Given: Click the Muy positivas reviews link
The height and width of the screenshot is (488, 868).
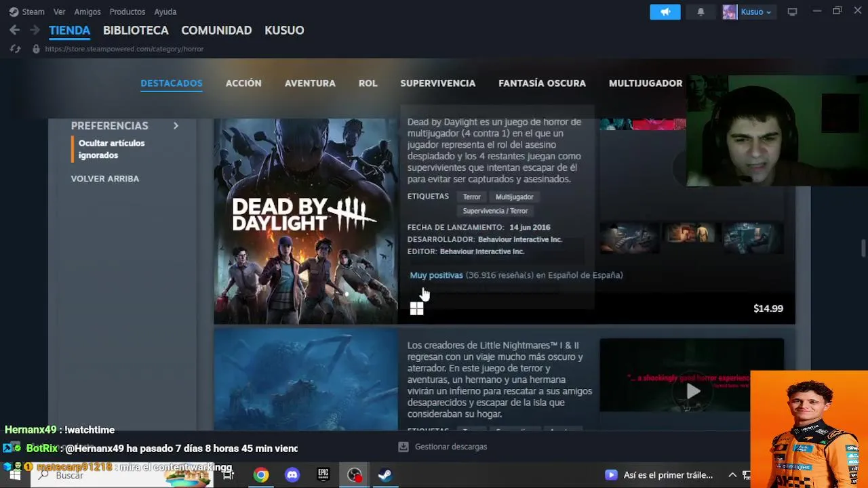Looking at the screenshot, I should (436, 275).
